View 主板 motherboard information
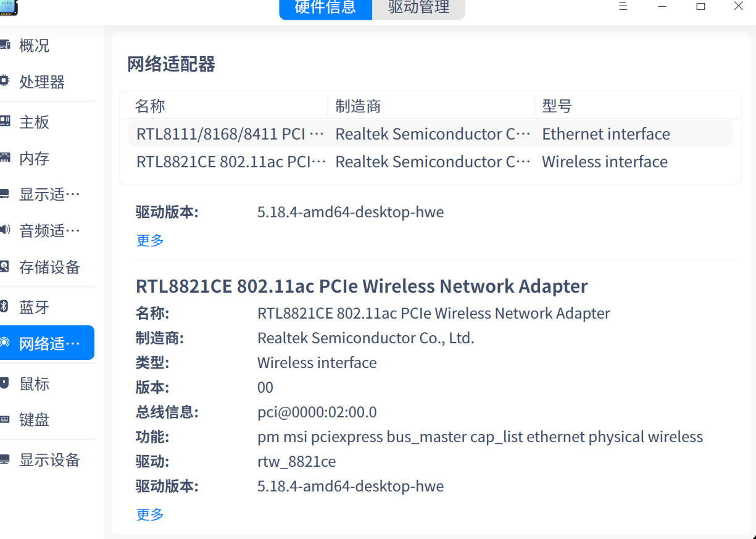 pyautogui.click(x=34, y=122)
